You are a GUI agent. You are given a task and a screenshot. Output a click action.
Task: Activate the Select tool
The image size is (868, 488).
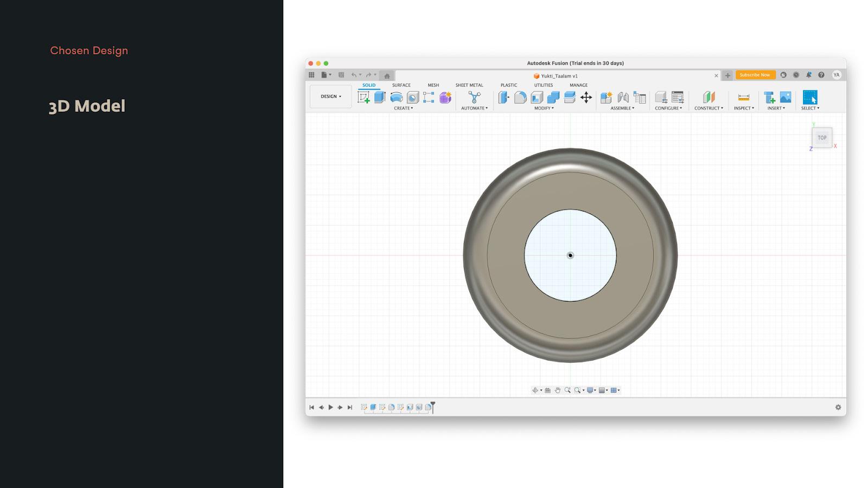click(810, 97)
